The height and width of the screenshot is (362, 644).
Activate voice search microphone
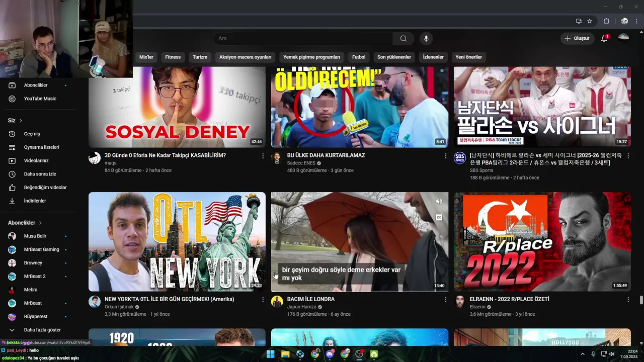[x=426, y=39]
